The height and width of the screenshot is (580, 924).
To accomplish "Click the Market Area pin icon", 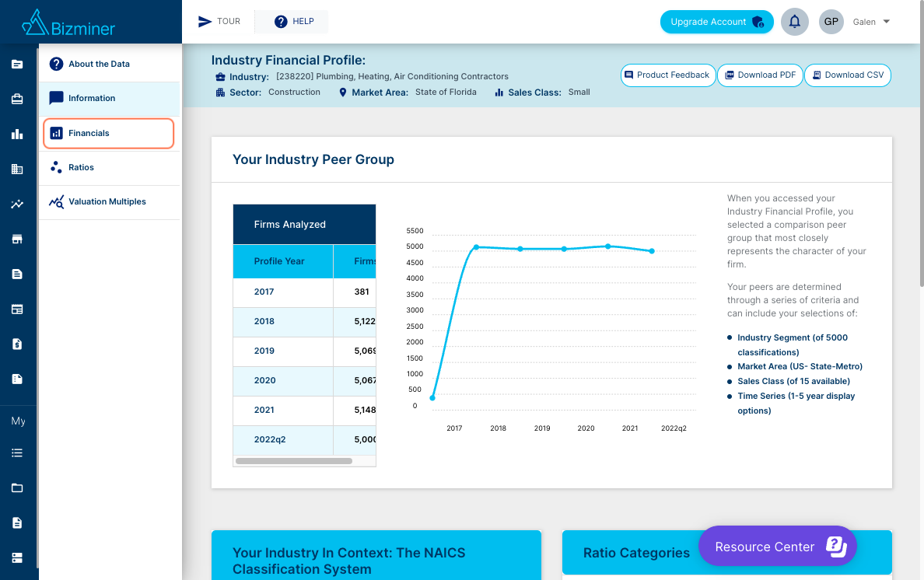I will [343, 93].
